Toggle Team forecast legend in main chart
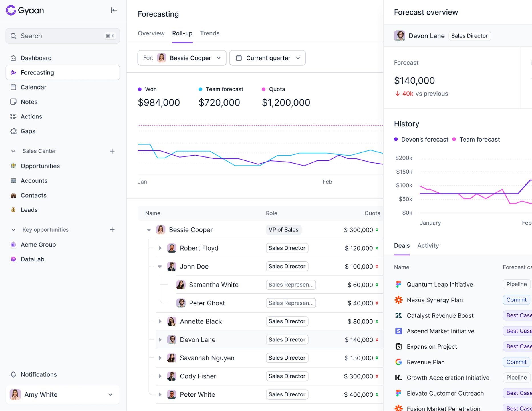Viewport: 532px width, 411px height. pyautogui.click(x=221, y=89)
